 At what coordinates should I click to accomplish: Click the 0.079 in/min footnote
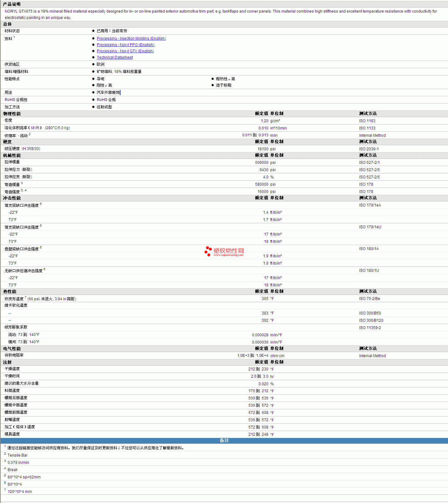(18, 463)
